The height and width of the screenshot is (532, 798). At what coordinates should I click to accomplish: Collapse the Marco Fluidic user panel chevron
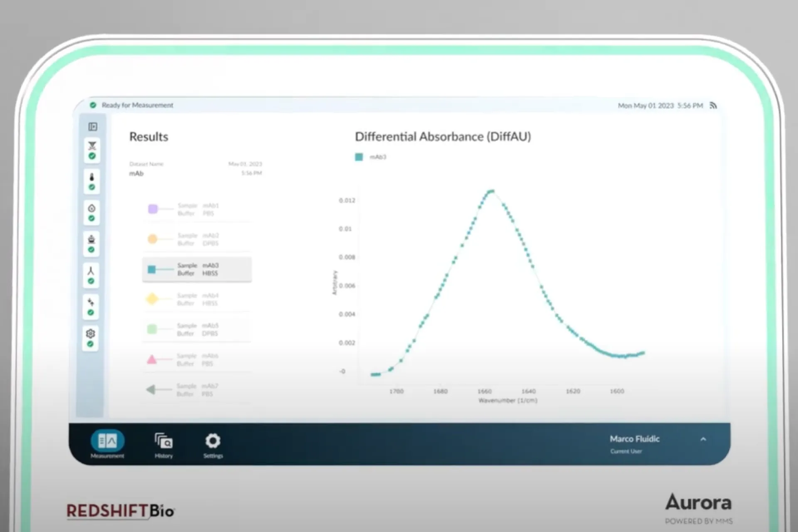[x=703, y=439]
